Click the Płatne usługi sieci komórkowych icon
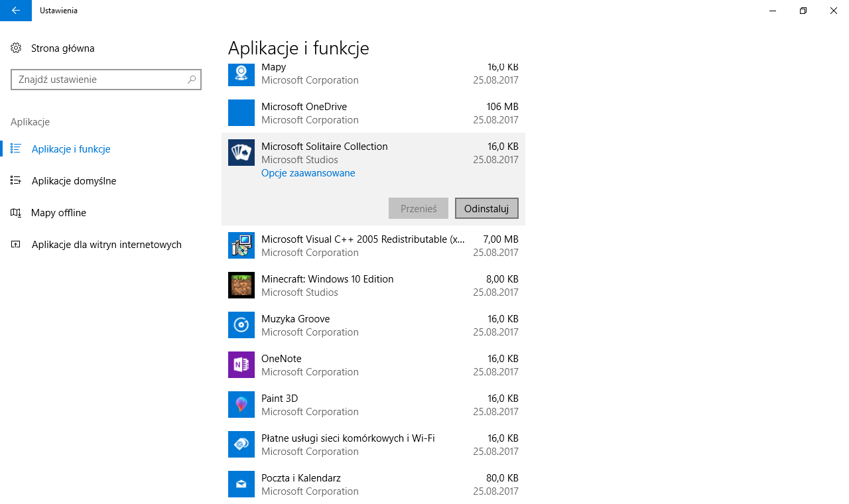 pyautogui.click(x=241, y=444)
